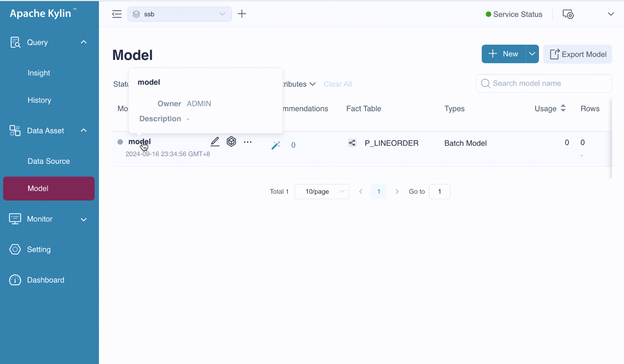
Task: Click the Service Status indicator
Action: click(514, 14)
